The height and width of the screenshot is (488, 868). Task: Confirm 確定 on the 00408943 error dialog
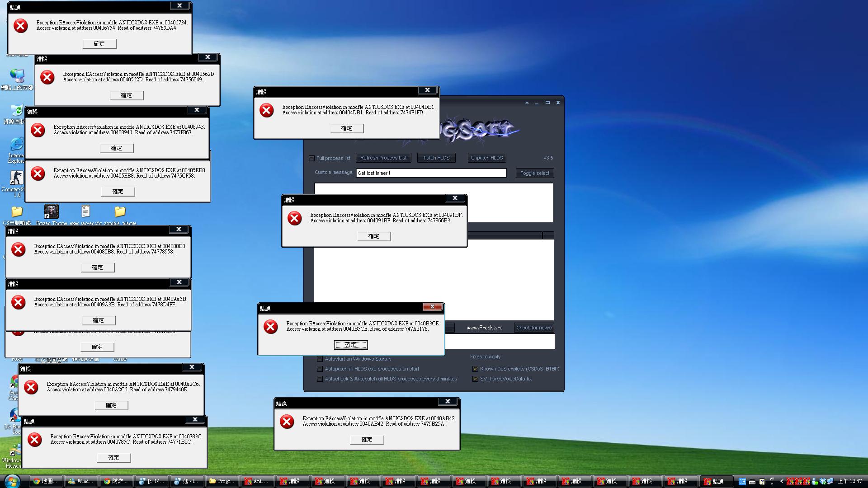pyautogui.click(x=117, y=148)
